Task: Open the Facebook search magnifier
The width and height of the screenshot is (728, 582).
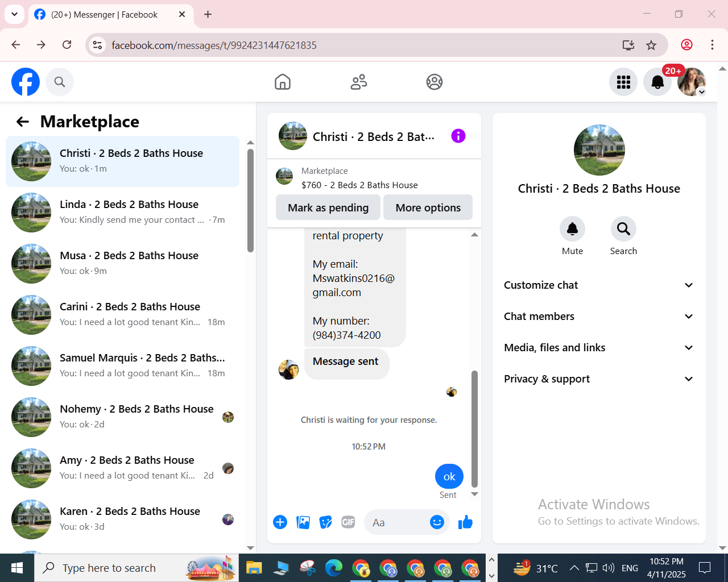Action: pyautogui.click(x=60, y=82)
